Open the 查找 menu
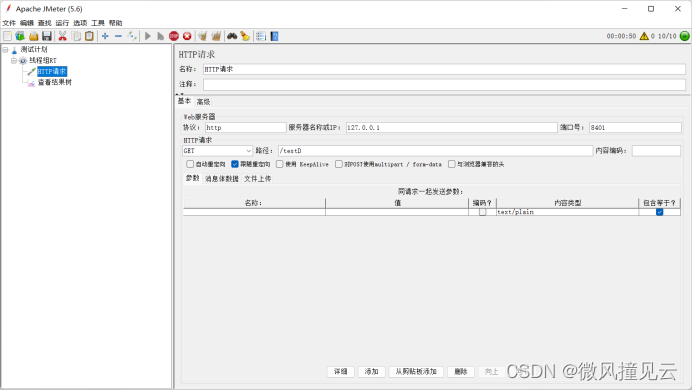The image size is (692, 390). 45,23
